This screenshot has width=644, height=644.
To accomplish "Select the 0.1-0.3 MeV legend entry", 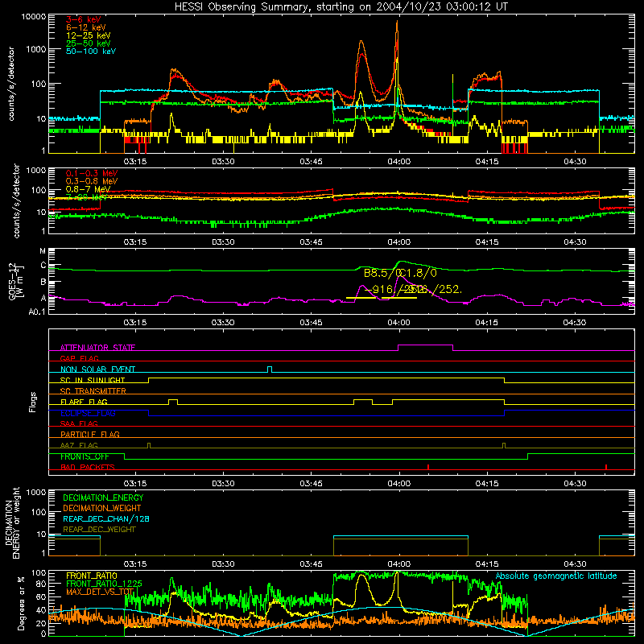I will click(x=92, y=173).
